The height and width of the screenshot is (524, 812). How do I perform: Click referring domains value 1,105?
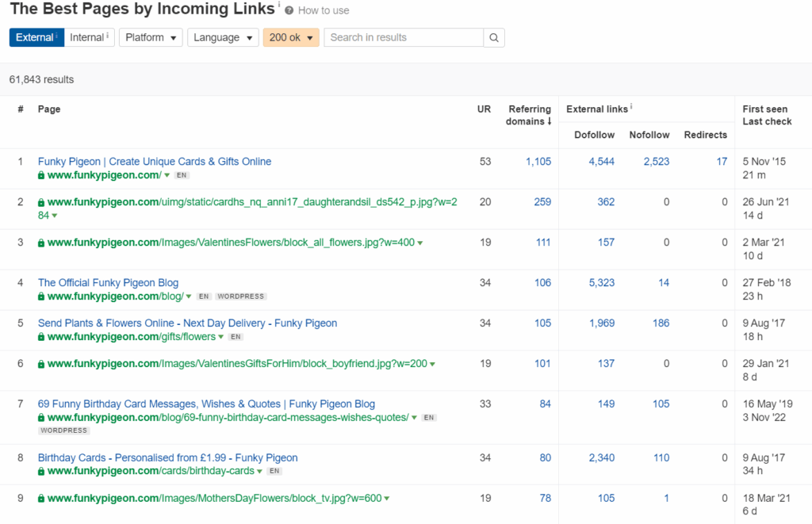pos(538,162)
